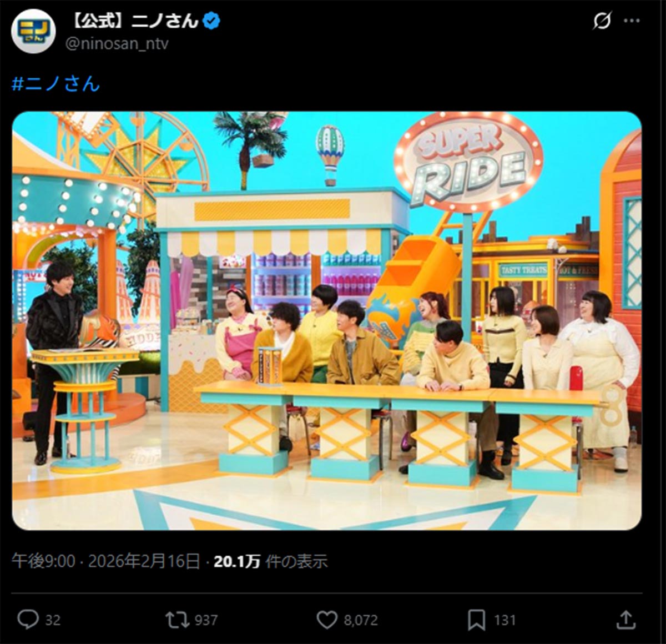Like the post with heart icon
Screen dimensions: 666x644
327,620
